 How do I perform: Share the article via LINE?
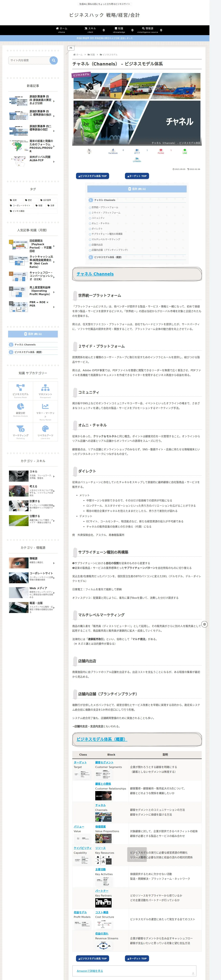(185, 151)
